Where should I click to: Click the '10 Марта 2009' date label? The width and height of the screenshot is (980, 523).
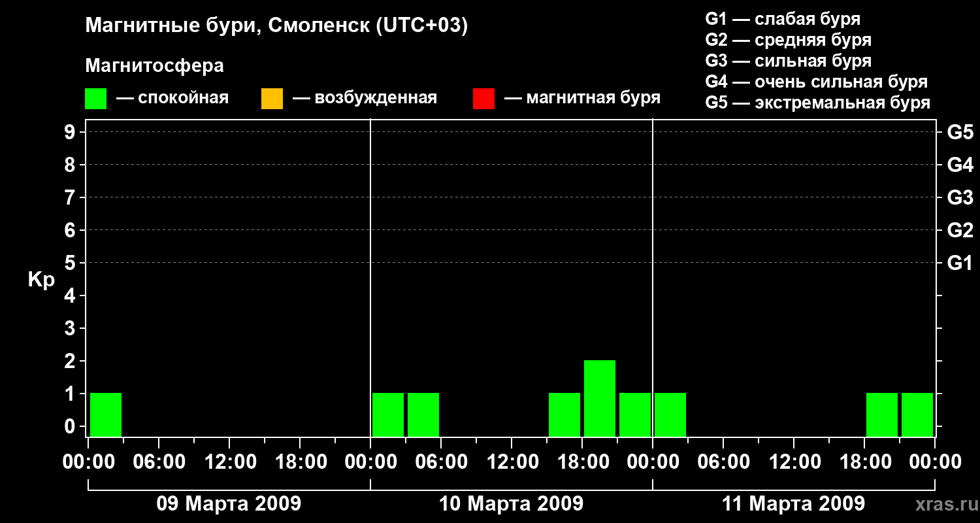(511, 504)
